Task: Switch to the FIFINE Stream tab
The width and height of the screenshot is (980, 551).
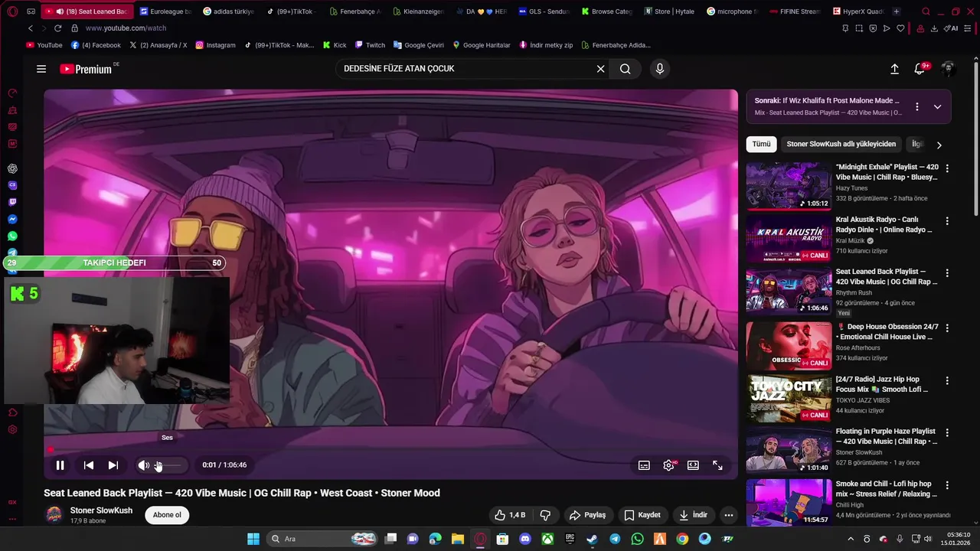Action: coord(795,11)
